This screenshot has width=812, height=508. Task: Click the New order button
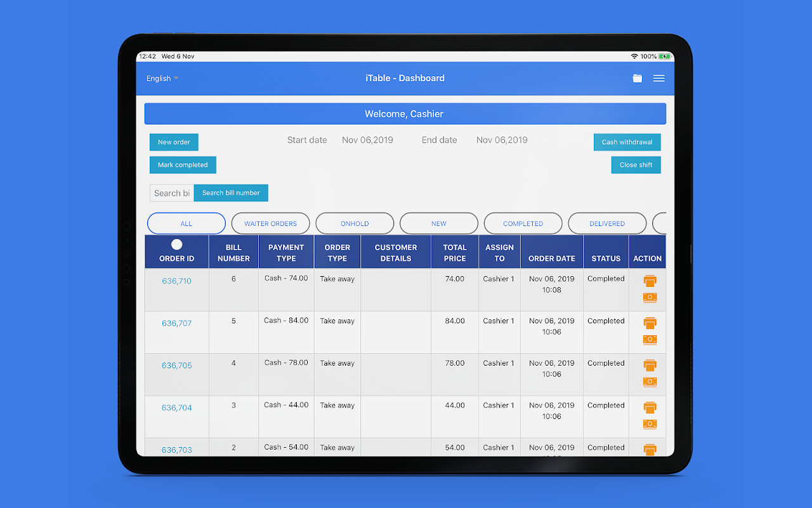[x=174, y=142]
